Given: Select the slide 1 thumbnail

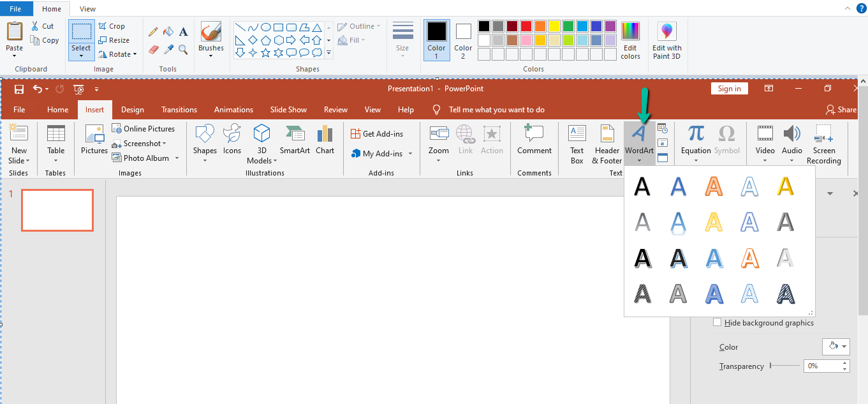Looking at the screenshot, I should [x=57, y=209].
